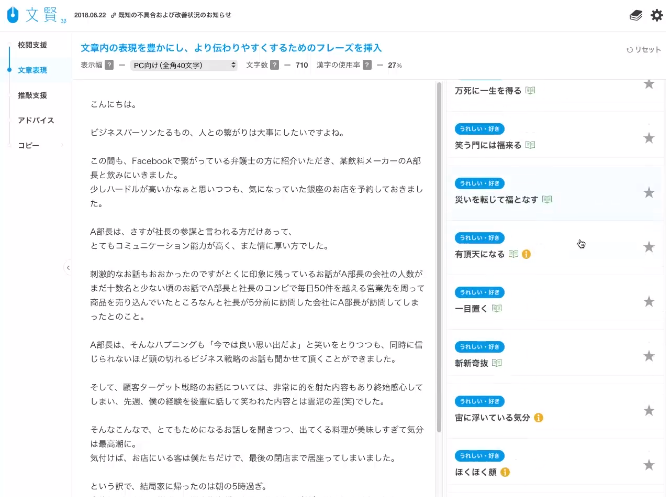Screen dimensions: 666x497
Task: Place cursor in the こんにちは。 line
Action: pyautogui.click(x=113, y=104)
